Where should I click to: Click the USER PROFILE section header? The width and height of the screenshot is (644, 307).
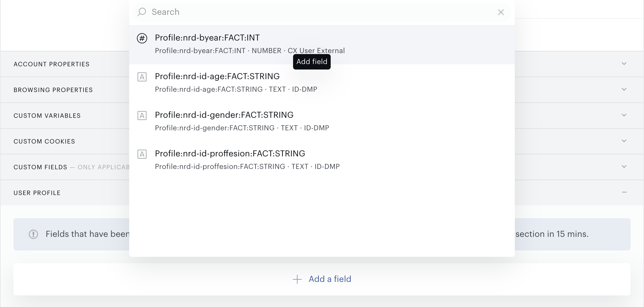point(37,193)
